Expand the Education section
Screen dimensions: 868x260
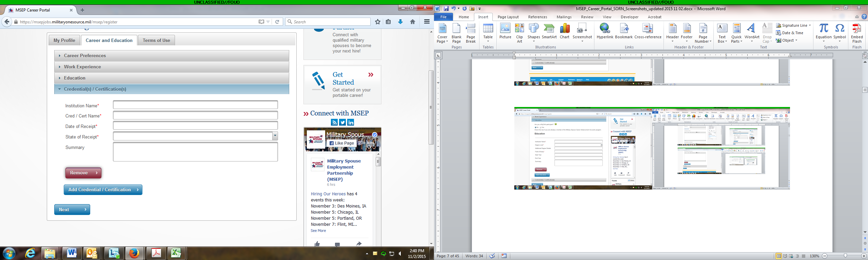(x=172, y=78)
